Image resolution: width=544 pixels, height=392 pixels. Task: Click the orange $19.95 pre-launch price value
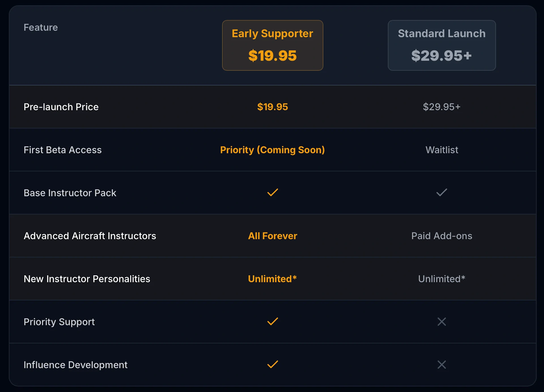pos(272,107)
